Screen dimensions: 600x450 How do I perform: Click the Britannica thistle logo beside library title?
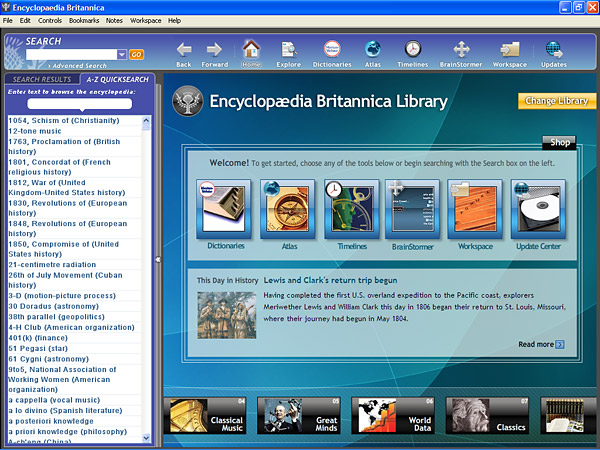coord(188,101)
